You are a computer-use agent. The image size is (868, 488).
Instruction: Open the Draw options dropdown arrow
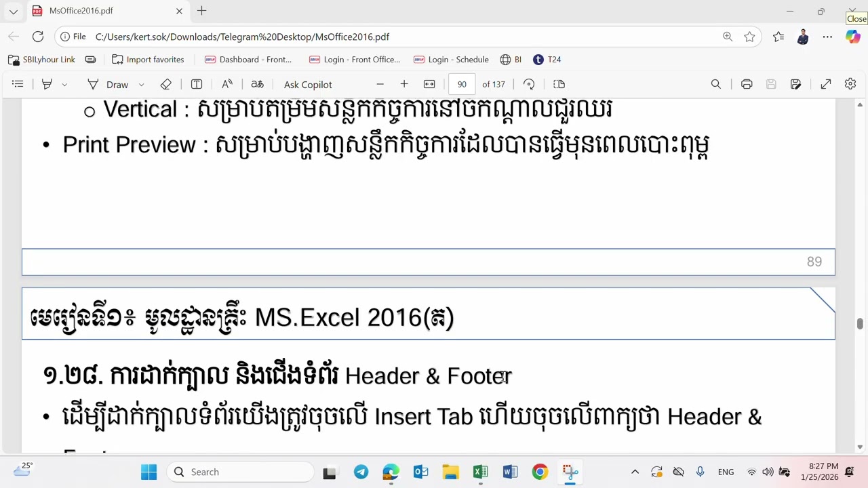coord(141,85)
